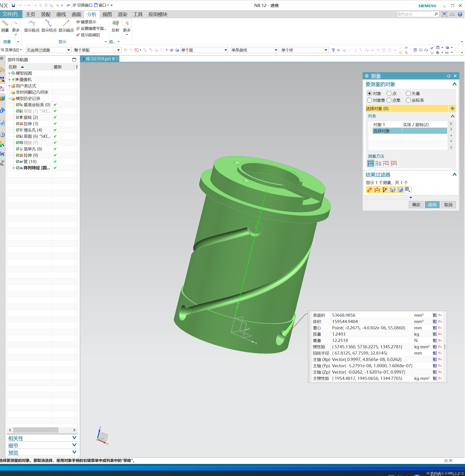Select the first measurement method icon
This screenshot has height=476, width=465.
click(370, 163)
